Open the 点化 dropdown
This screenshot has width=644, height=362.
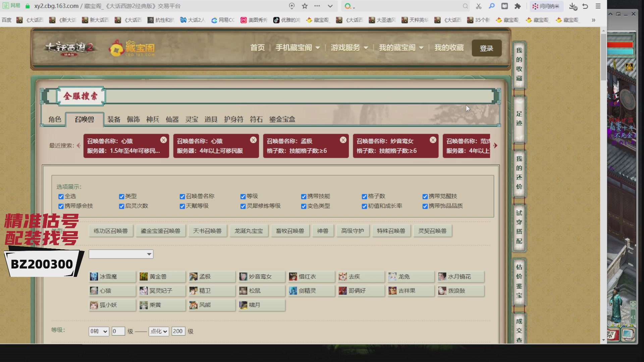point(158,331)
